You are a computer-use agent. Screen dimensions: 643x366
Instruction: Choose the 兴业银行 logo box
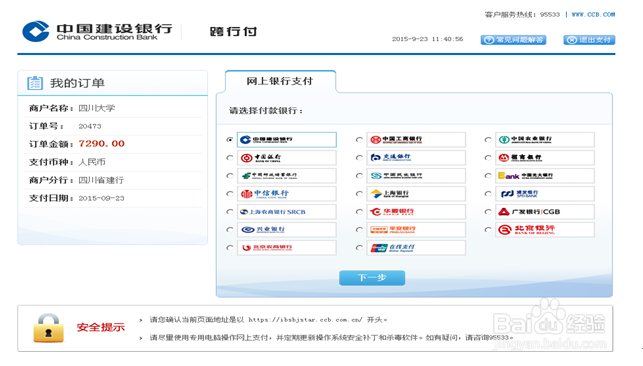tap(287, 230)
